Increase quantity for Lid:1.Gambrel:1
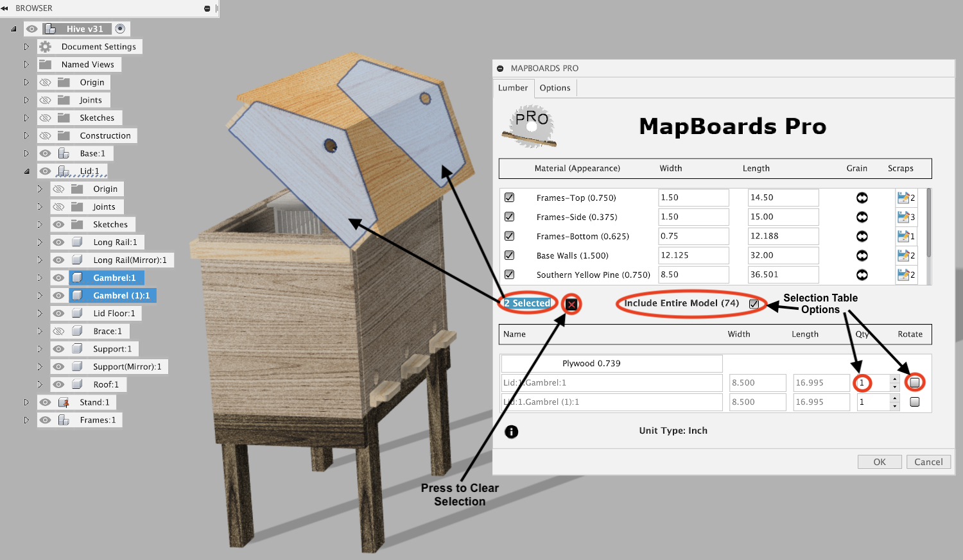Image resolution: width=963 pixels, height=560 pixels. coord(895,379)
